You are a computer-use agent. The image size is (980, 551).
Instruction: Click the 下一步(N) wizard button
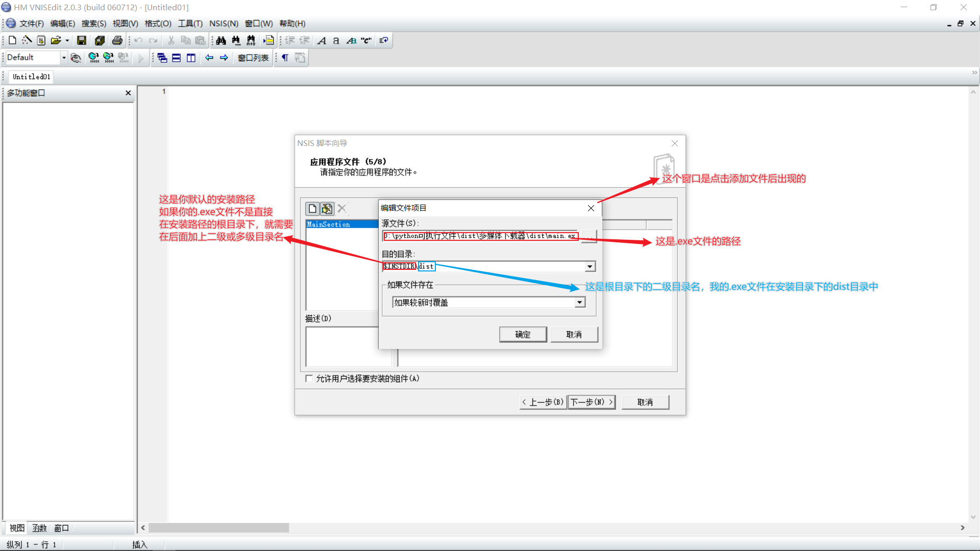[x=592, y=402]
